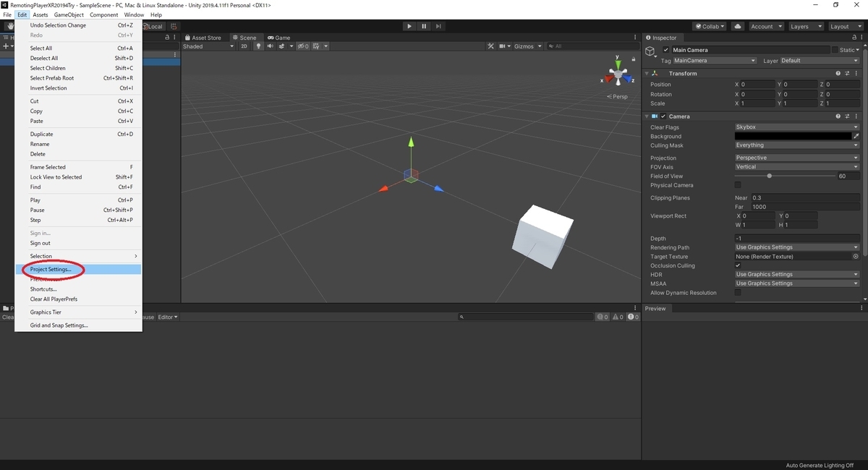The image size is (868, 470).
Task: Open the Account dropdown
Action: [765, 26]
